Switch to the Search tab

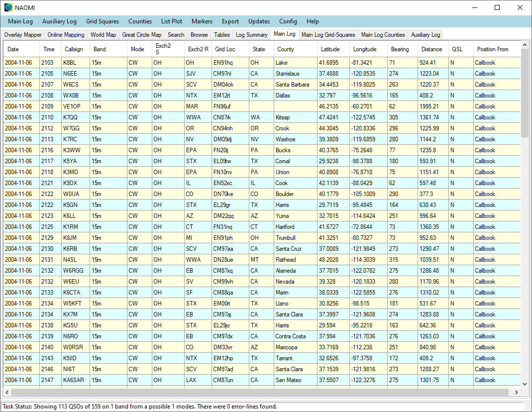click(x=176, y=35)
